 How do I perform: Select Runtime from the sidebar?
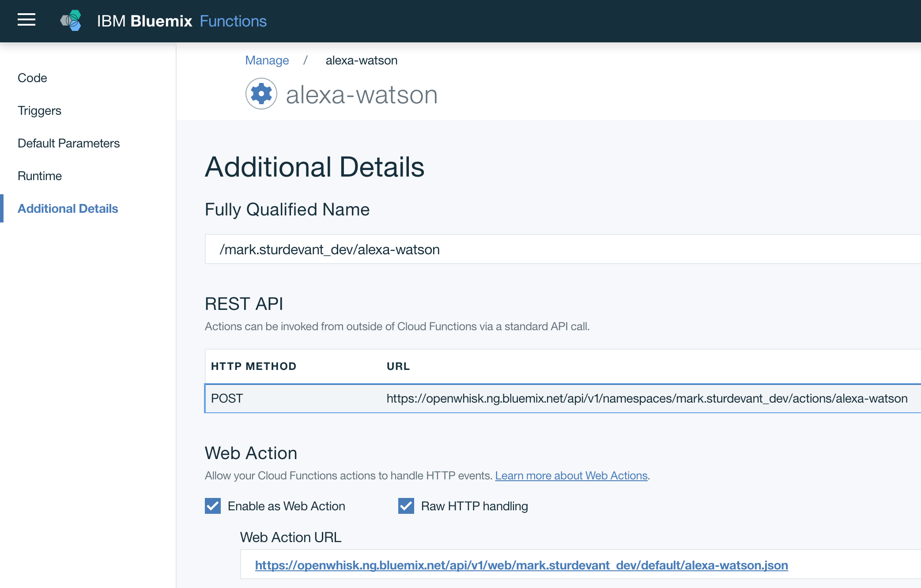pos(40,176)
